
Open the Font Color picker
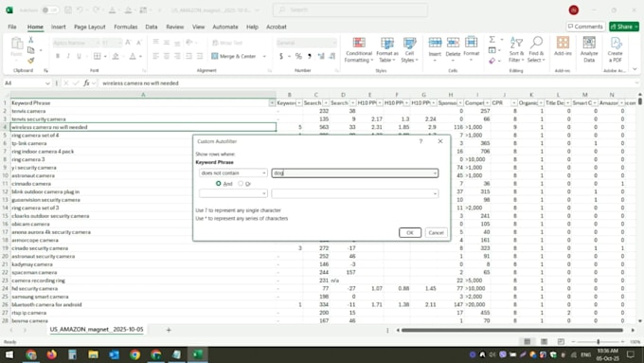133,56
